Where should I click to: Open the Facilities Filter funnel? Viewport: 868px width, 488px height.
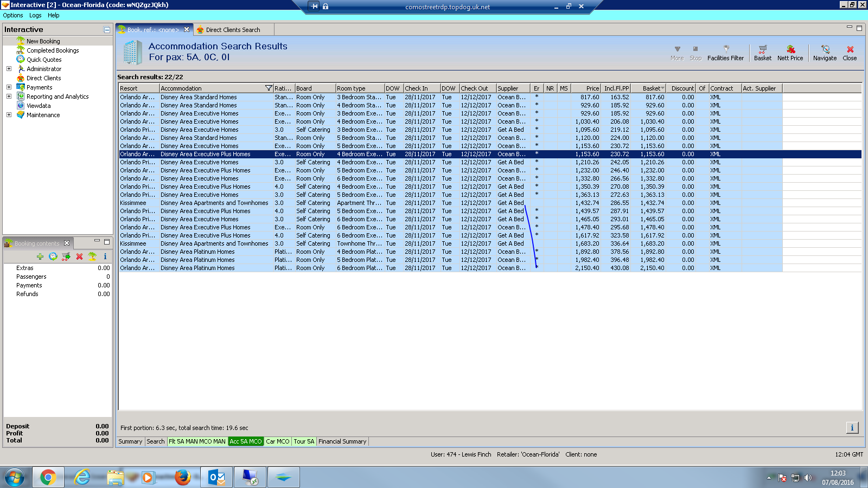click(x=726, y=53)
